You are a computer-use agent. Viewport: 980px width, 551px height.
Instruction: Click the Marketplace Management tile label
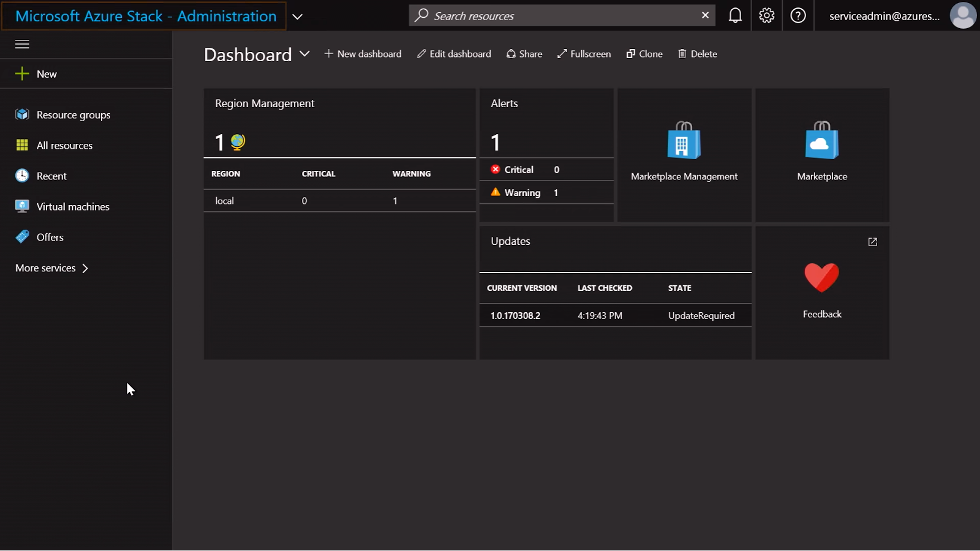pyautogui.click(x=684, y=176)
